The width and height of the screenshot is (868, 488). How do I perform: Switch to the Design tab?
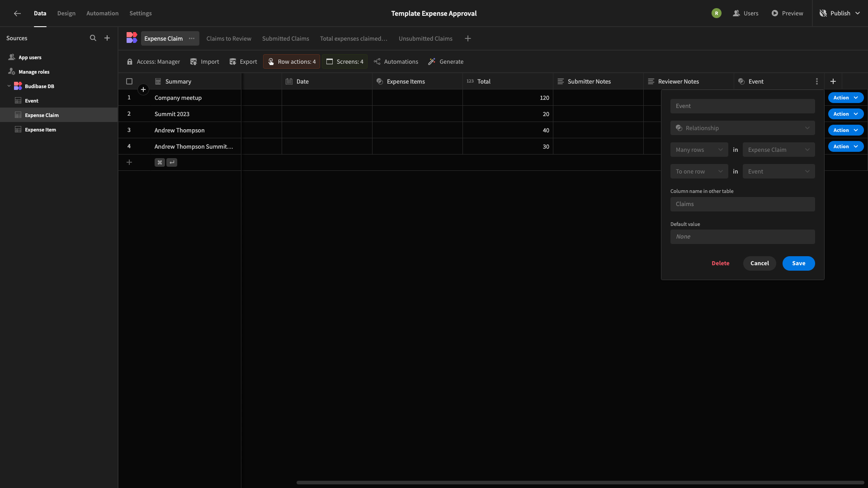pyautogui.click(x=66, y=14)
